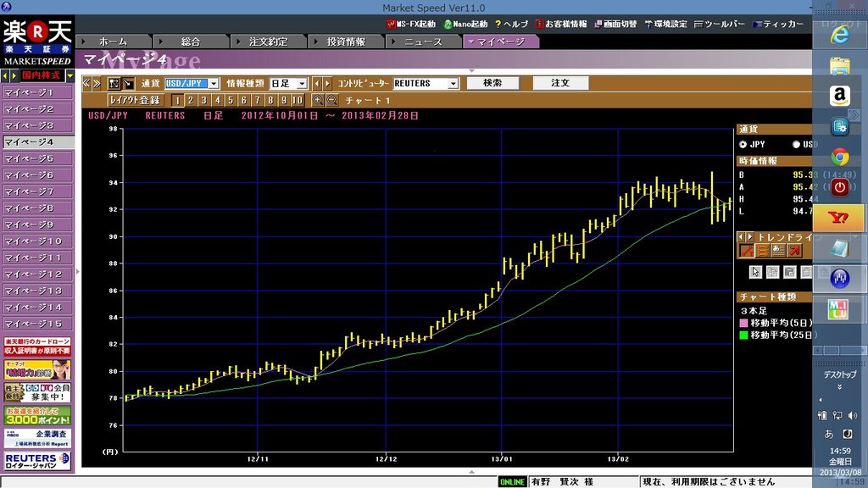Click the pink 5-day moving average swatch
The image size is (868, 488).
[745, 323]
